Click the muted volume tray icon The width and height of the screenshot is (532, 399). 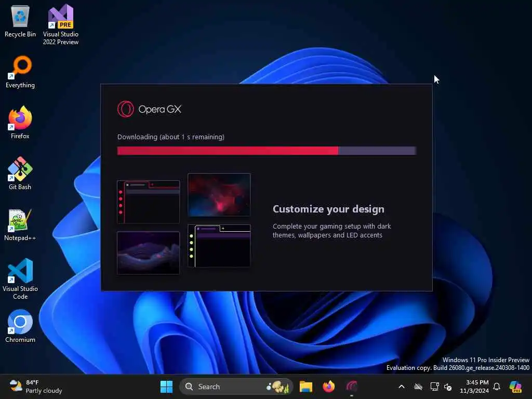pyautogui.click(x=448, y=387)
